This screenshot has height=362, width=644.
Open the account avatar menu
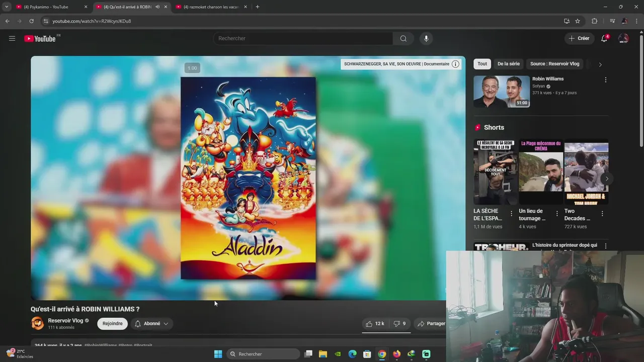pos(623,38)
